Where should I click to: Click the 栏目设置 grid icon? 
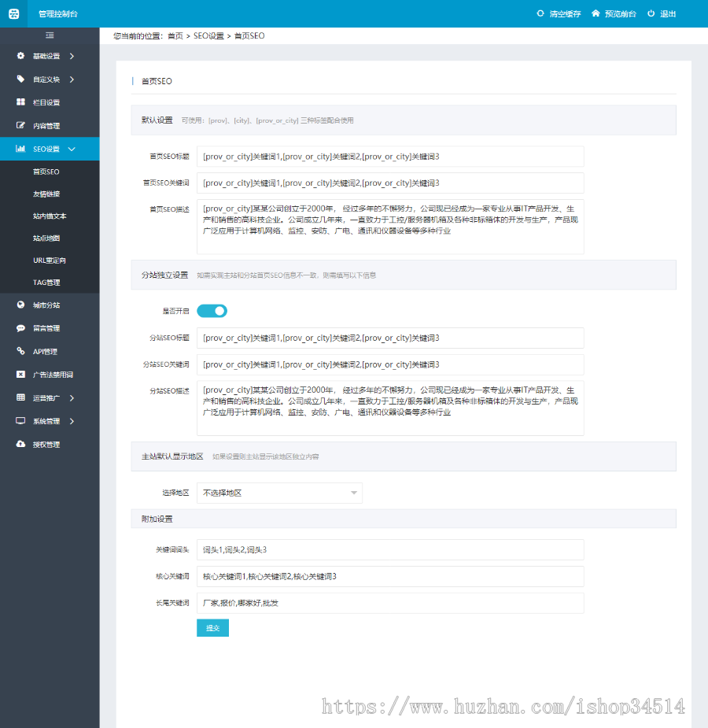point(20,102)
